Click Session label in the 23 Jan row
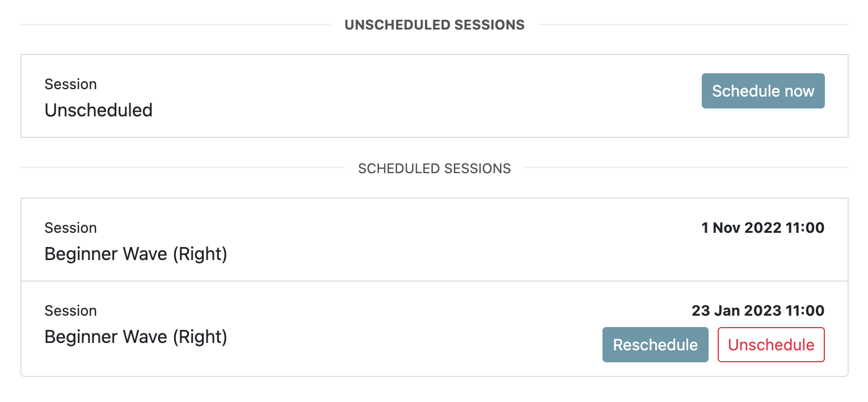Image resolution: width=868 pixels, height=402 pixels. coord(71,311)
